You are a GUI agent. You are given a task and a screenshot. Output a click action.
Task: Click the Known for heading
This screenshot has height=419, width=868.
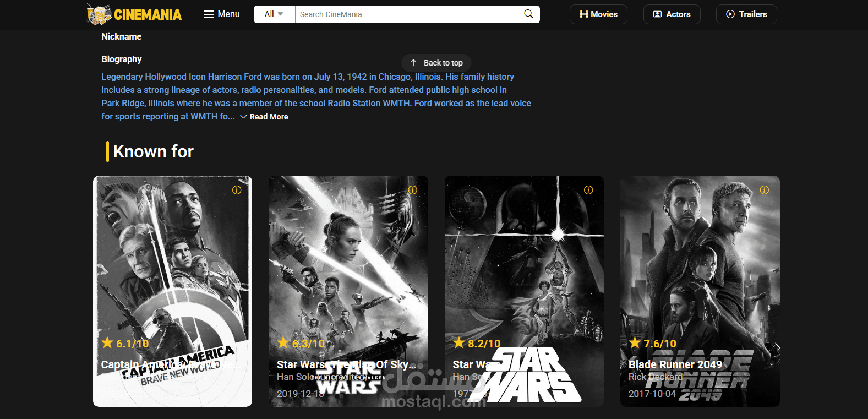[154, 151]
